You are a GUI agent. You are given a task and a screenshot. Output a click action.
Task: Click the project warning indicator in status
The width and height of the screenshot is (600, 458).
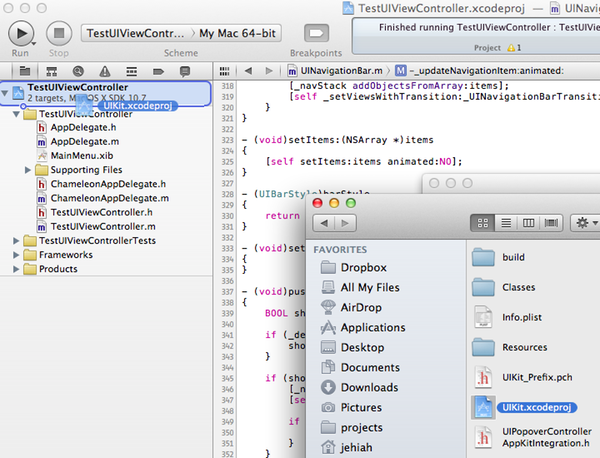[514, 48]
